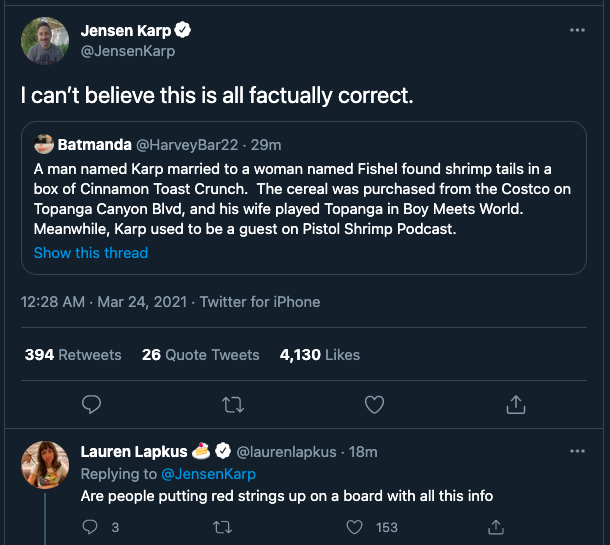Screen dimensions: 610x545
Task: Like Lauren Lapkus's reply
Action: point(354,527)
